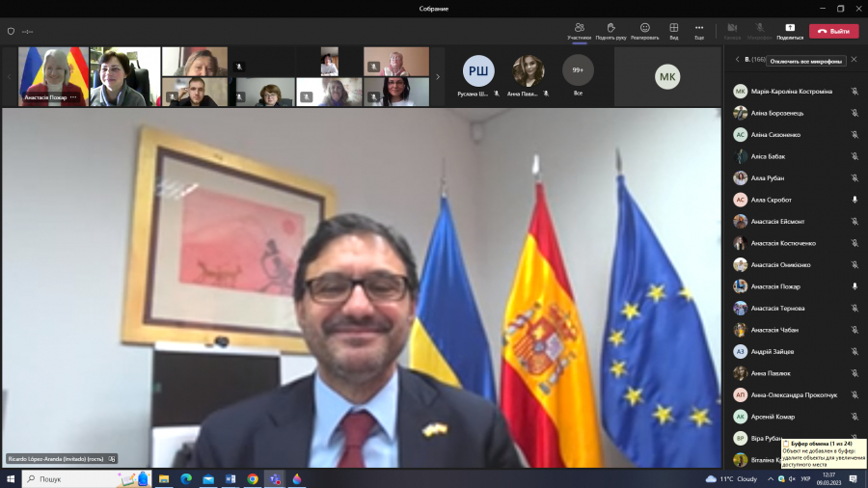868x488 pixels.
Task: Open Поделиться share content
Action: tap(790, 31)
